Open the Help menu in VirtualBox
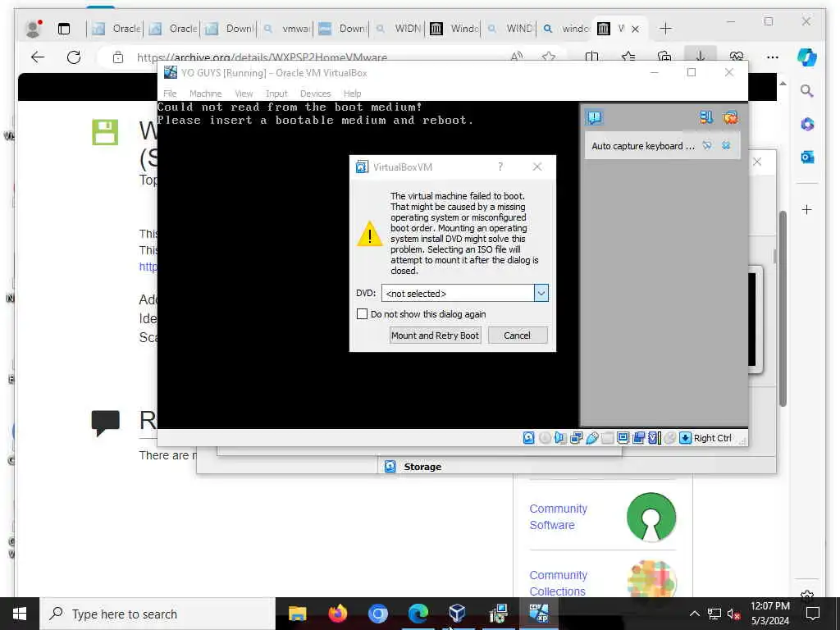This screenshot has width=840, height=630. click(x=352, y=94)
